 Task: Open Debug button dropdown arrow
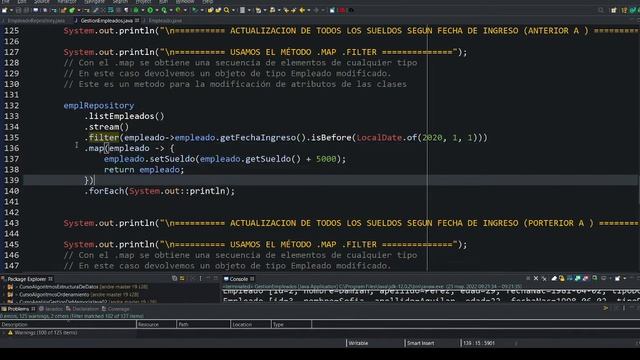(143, 10)
